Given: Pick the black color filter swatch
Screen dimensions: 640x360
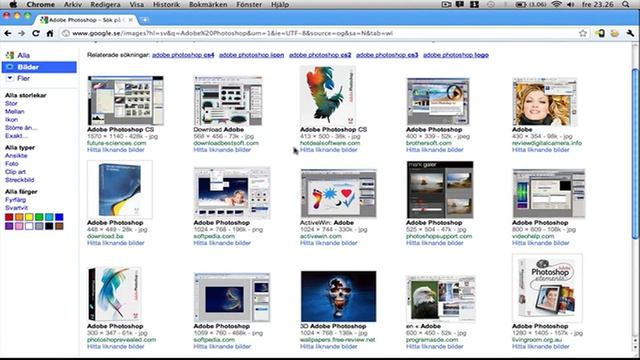Looking at the screenshot, I should (x=49, y=226).
